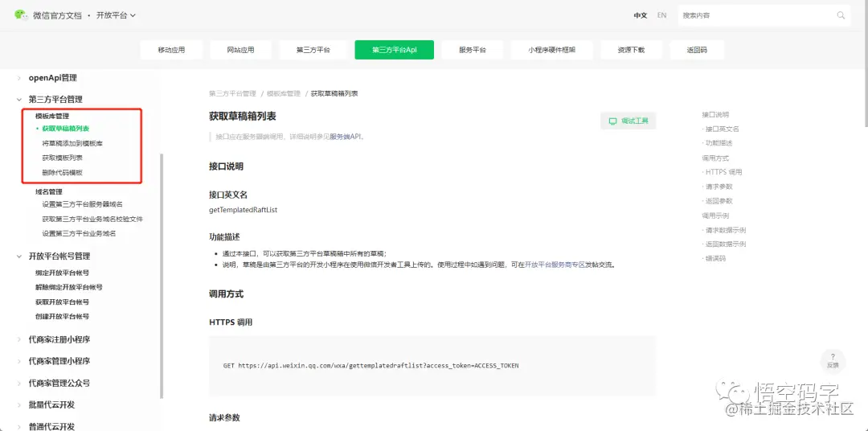Click the 微信官方文档 header text
This screenshot has width=868, height=431.
(x=57, y=15)
